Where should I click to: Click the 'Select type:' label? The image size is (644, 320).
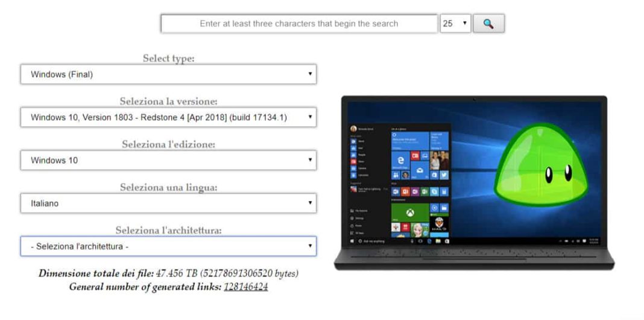[168, 59]
